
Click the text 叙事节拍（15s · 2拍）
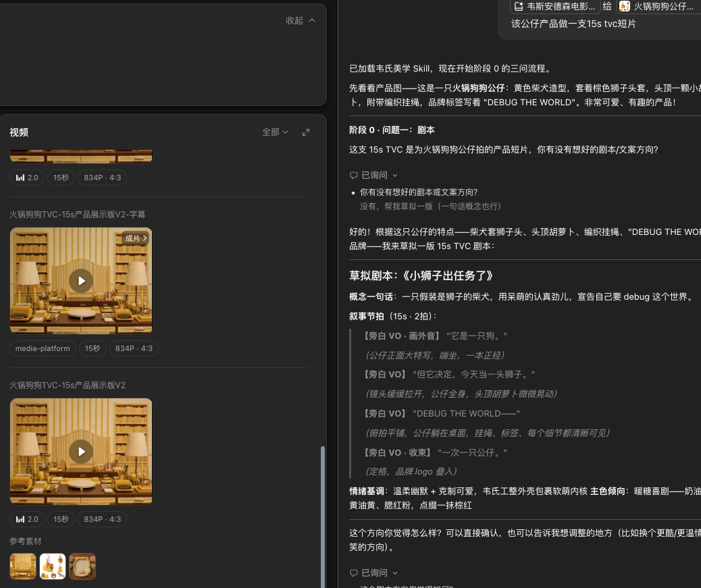[393, 317]
